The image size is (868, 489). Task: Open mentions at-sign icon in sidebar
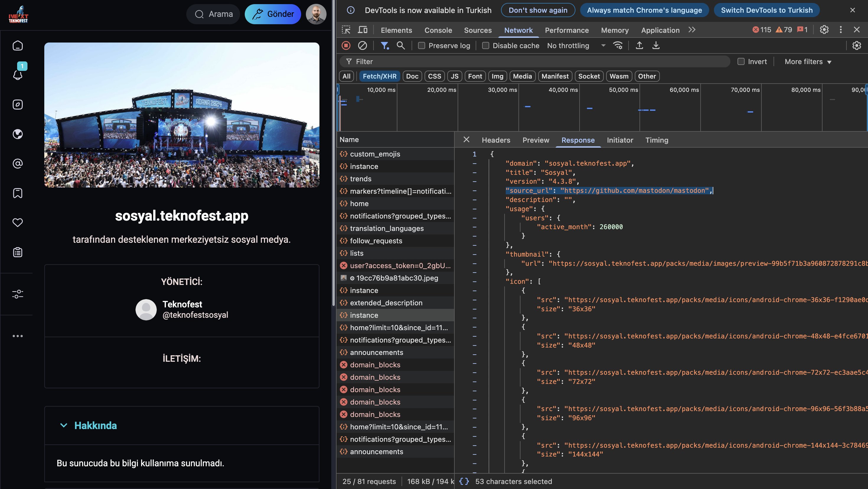[17, 164]
